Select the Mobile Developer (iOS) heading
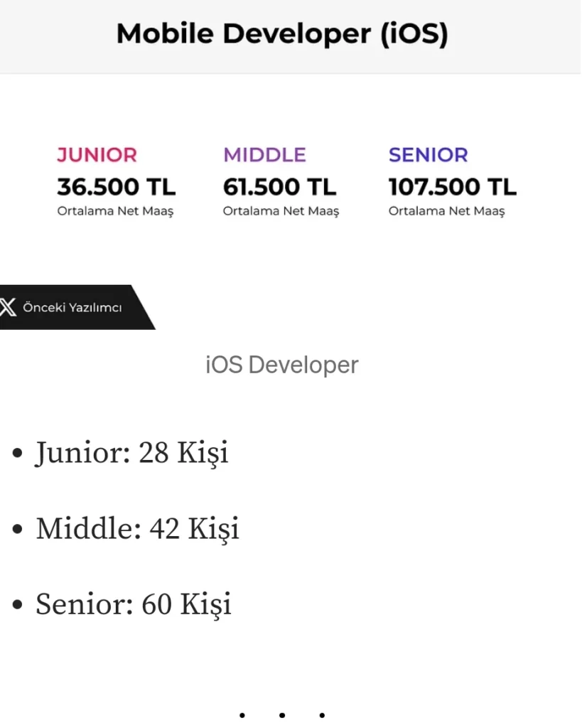This screenshot has height=728, width=582. click(x=282, y=33)
